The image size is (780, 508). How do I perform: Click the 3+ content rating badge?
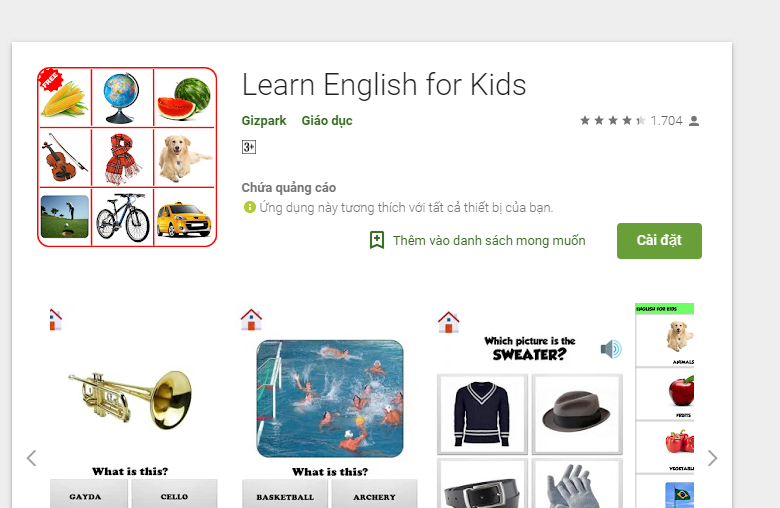[x=249, y=147]
